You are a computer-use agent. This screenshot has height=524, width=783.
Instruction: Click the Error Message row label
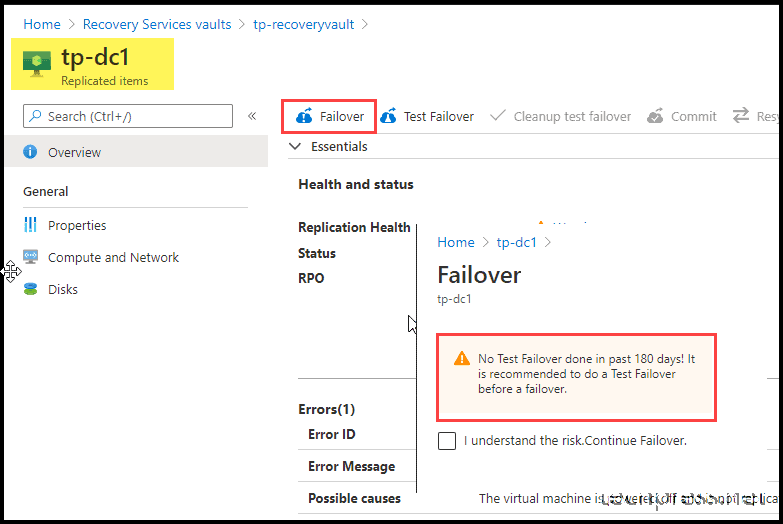click(x=352, y=466)
